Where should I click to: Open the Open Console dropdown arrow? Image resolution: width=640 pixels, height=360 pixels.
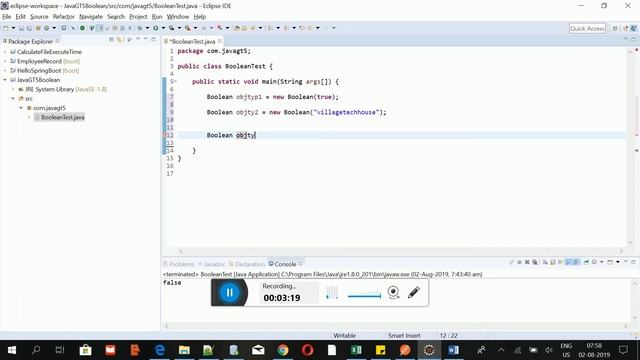618,262
